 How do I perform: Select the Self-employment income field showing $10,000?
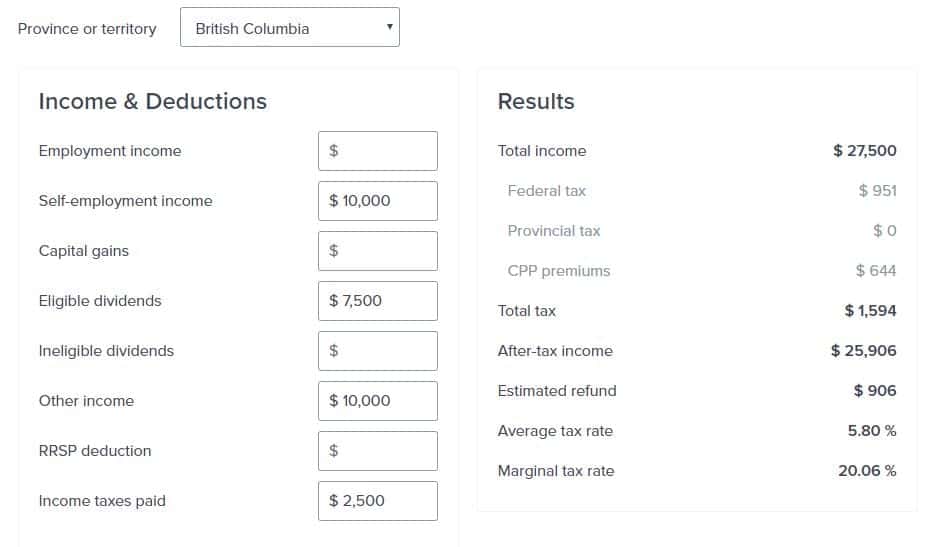377,201
